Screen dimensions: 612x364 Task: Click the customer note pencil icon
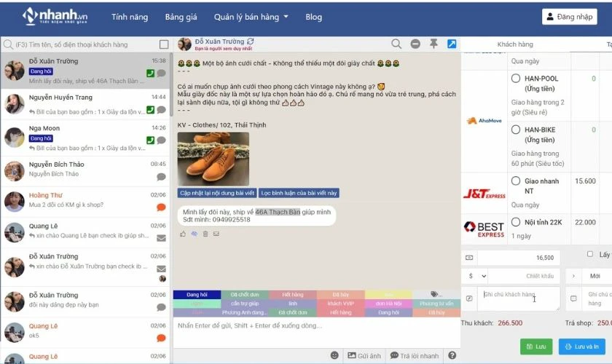coord(469,298)
